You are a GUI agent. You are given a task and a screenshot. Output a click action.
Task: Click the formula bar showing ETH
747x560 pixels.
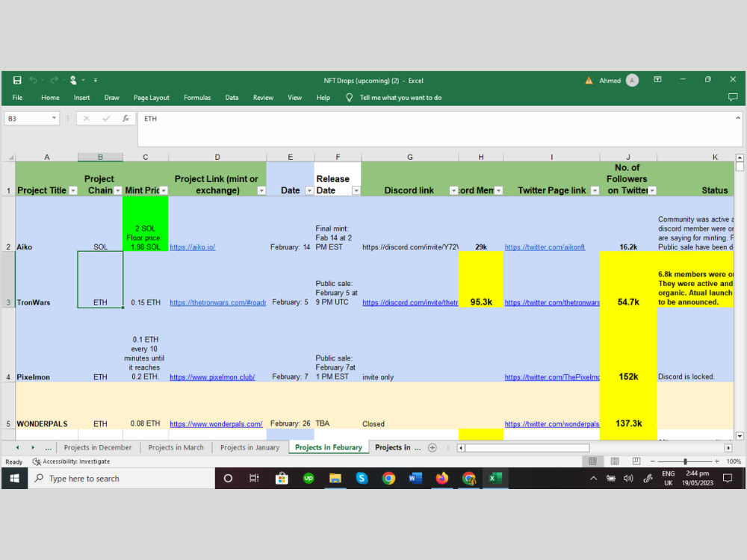point(438,128)
